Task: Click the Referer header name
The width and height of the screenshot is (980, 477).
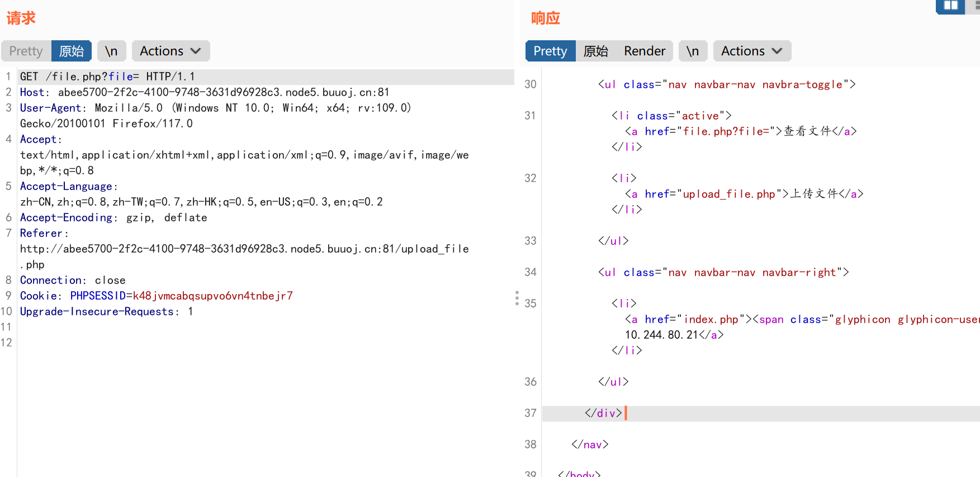Action: pos(41,233)
